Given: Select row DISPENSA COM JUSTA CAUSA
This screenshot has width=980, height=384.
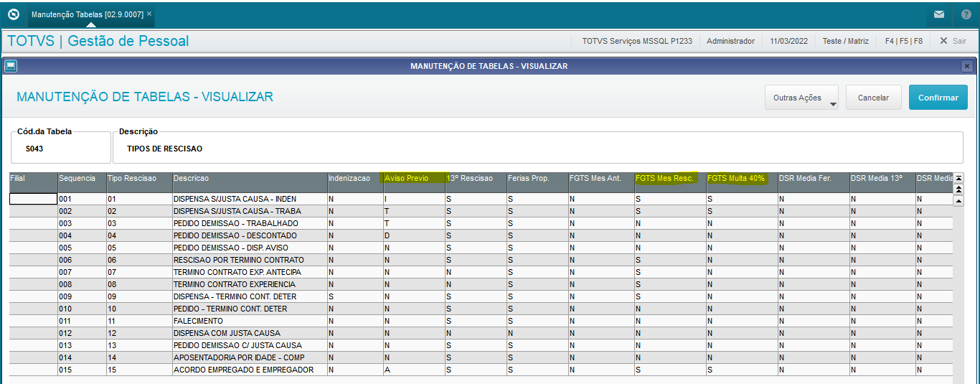Looking at the screenshot, I should 481,333.
